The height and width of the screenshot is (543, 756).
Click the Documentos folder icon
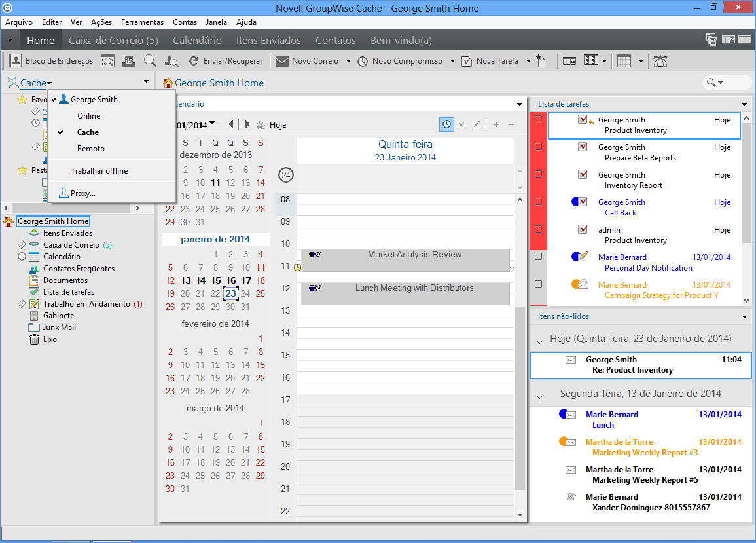point(34,280)
